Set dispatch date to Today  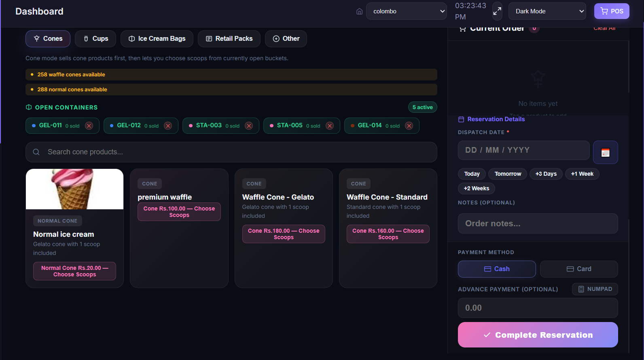tap(472, 174)
